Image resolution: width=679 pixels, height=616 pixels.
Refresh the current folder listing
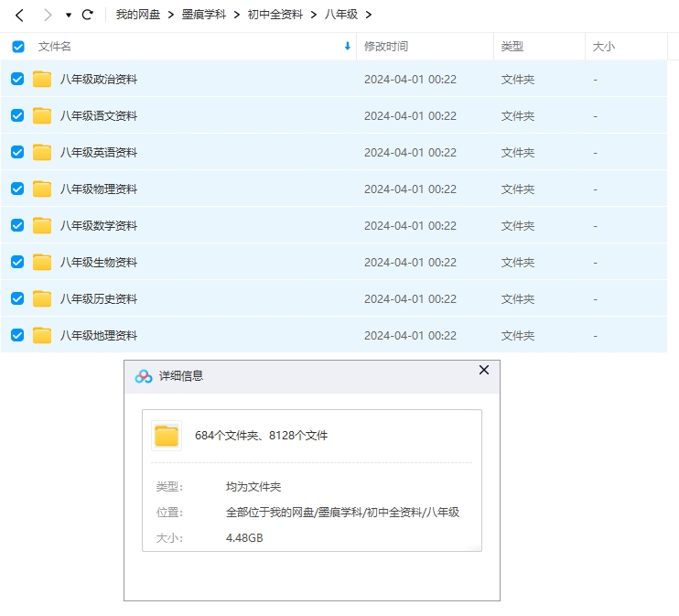coord(88,15)
